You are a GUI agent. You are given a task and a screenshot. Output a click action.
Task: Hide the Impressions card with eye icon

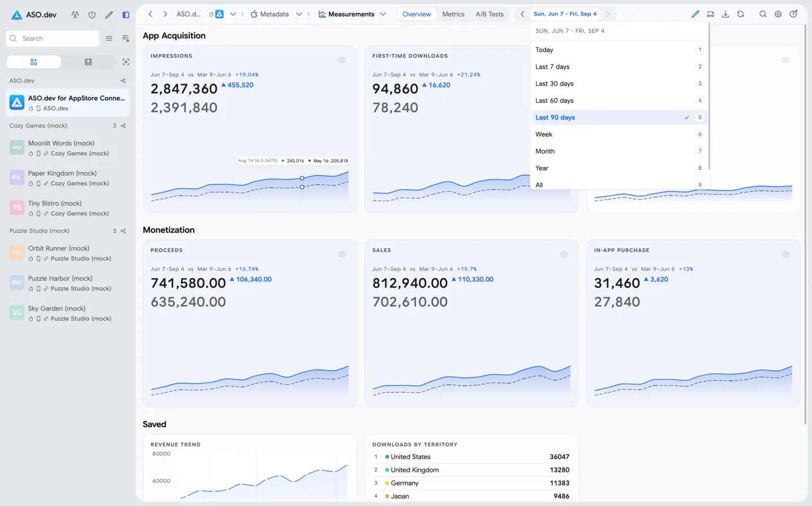(x=342, y=60)
